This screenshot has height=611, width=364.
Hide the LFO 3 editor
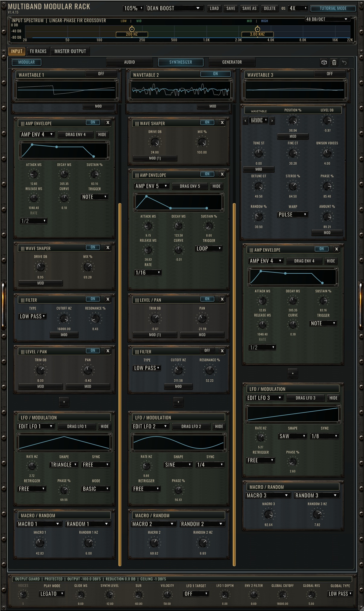(334, 398)
